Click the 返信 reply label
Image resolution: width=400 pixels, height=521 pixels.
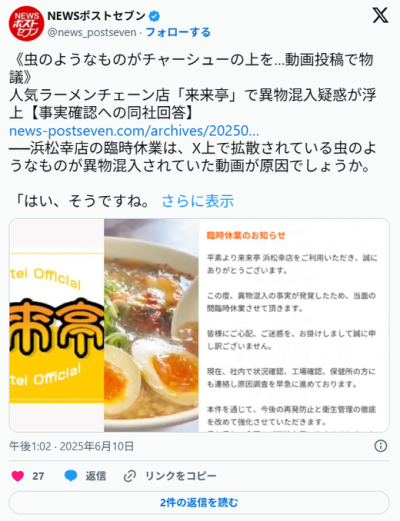(x=96, y=476)
